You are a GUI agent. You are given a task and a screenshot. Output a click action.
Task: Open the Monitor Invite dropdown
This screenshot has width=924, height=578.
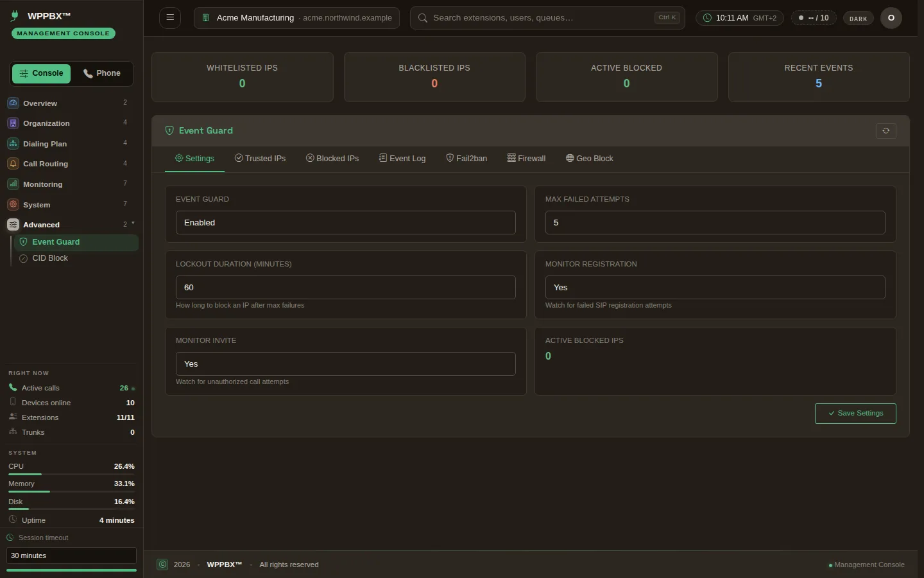pos(346,364)
